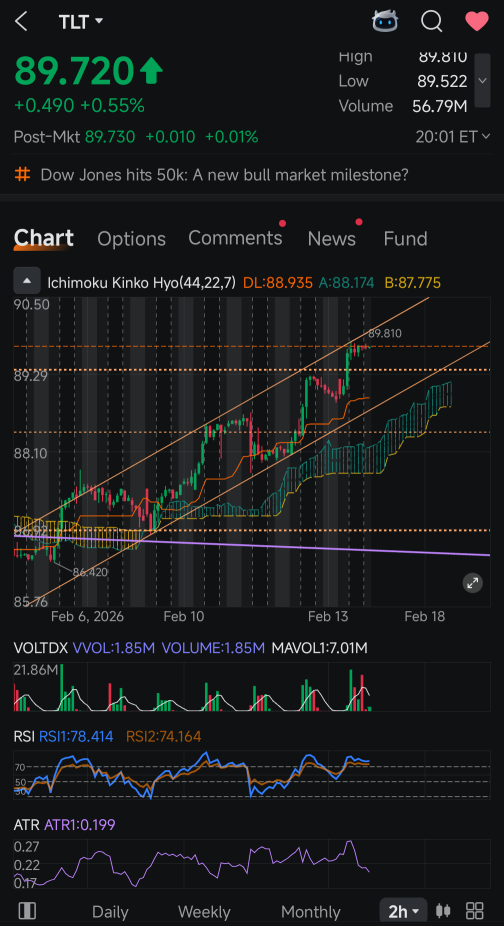The height and width of the screenshot is (926, 504).
Task: Click the RSI2:74.164 value
Action: pyautogui.click(x=164, y=736)
